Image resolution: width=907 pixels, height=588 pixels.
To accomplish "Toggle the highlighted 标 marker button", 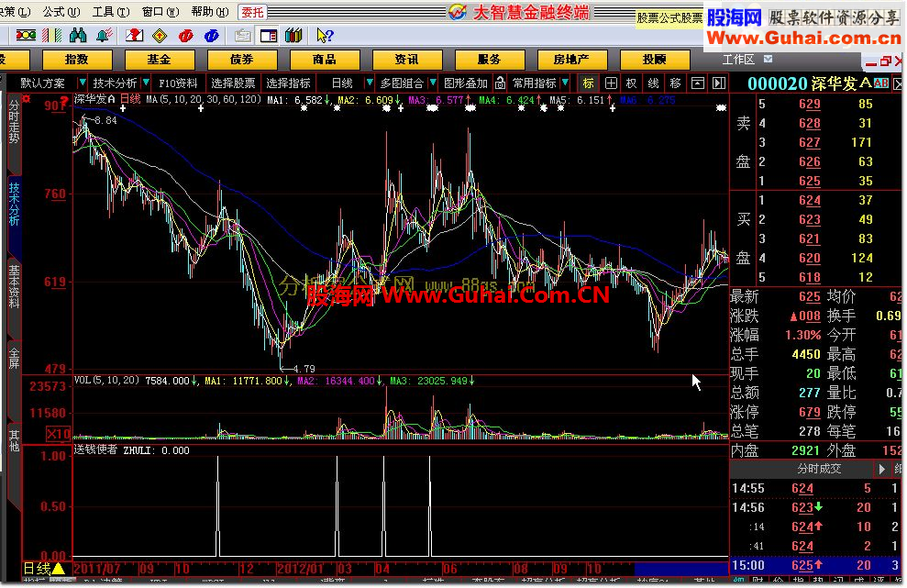I will point(589,83).
